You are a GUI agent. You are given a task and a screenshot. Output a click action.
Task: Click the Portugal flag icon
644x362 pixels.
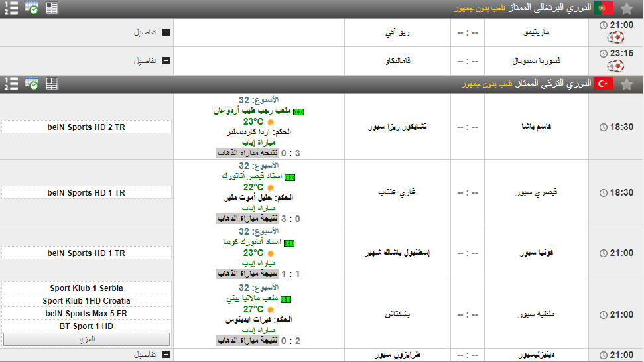click(604, 9)
